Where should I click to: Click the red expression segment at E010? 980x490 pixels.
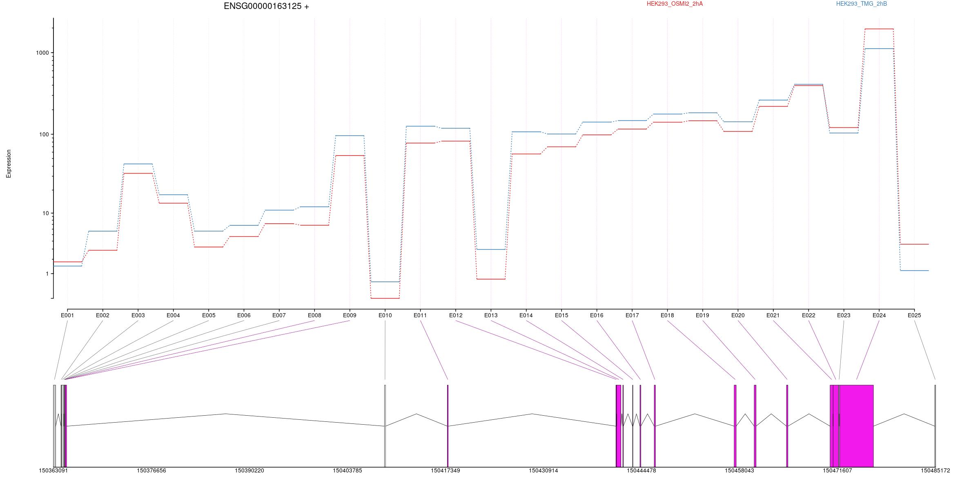385,298
